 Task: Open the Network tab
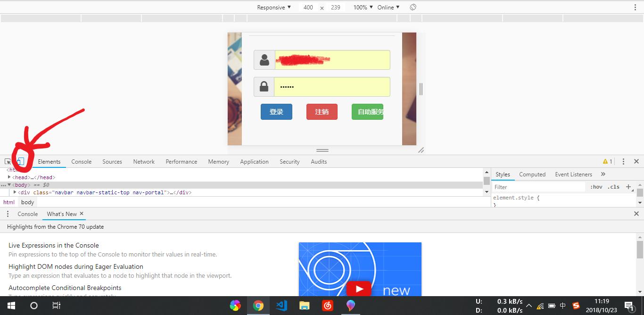coord(144,161)
